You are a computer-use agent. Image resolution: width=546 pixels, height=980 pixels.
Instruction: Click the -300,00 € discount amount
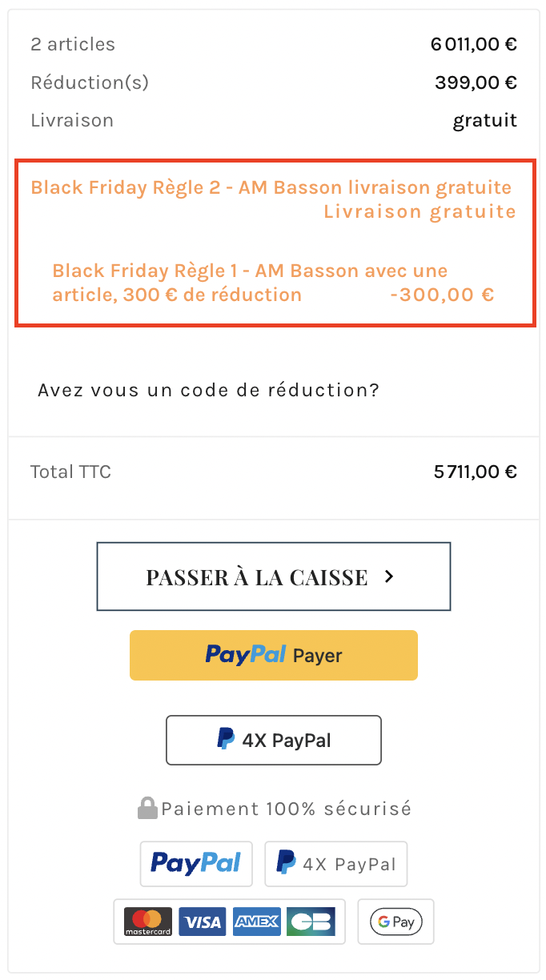441,295
